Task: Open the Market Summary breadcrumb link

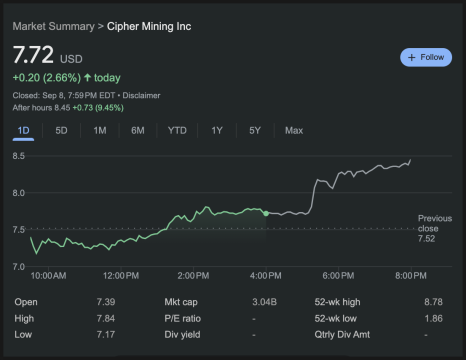Action: 54,26
